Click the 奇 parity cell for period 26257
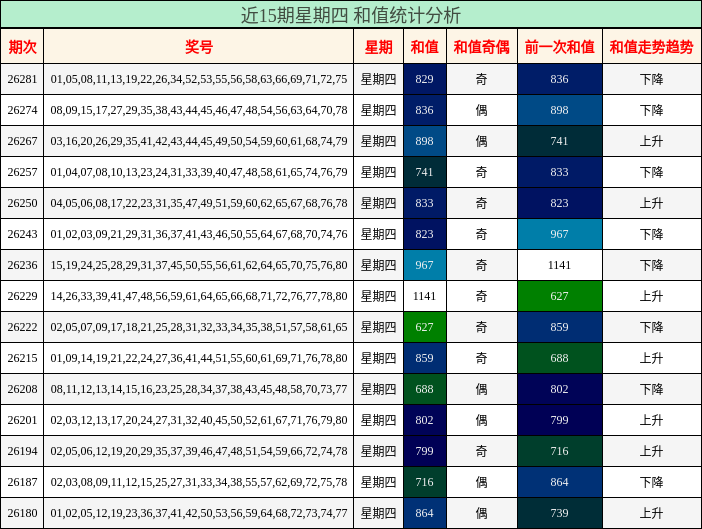The image size is (702, 529). point(482,172)
